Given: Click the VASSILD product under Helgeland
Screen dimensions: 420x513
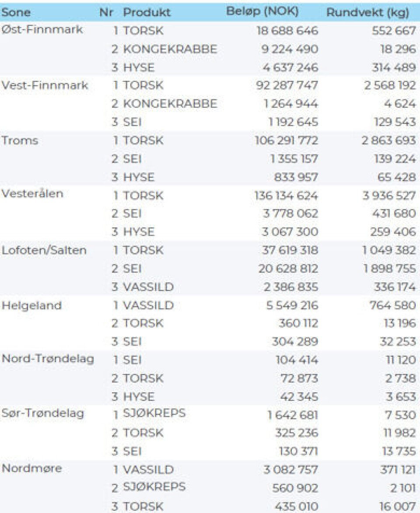Looking at the screenshot, I should [x=148, y=305].
